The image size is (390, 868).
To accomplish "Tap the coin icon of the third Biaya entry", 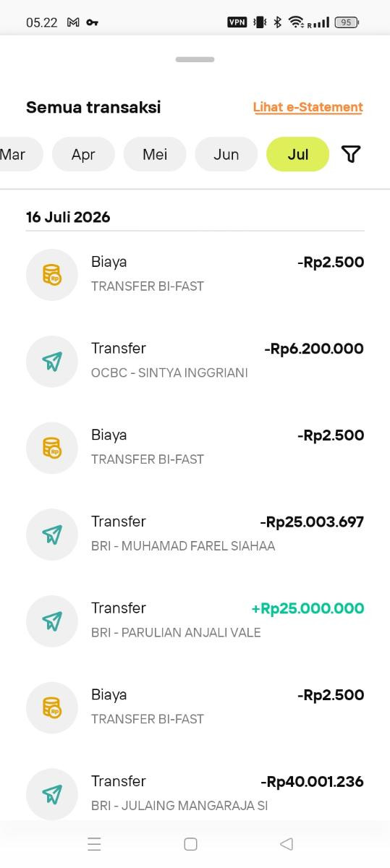I will tap(51, 707).
